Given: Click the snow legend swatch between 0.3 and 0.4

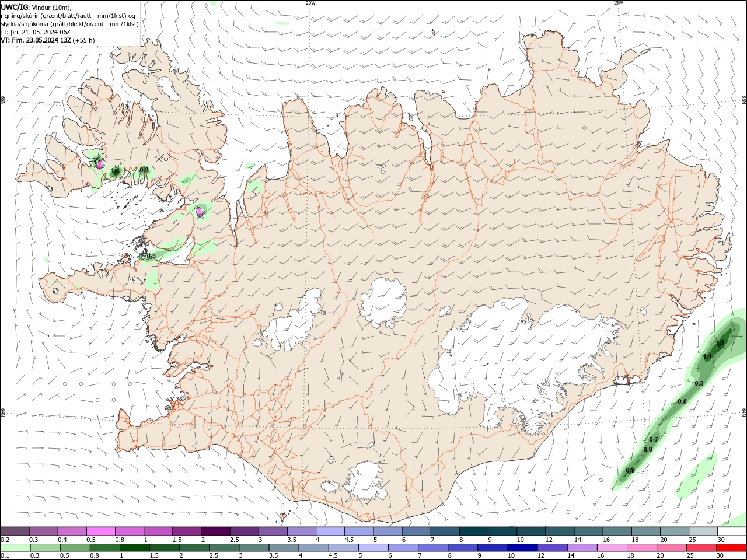Looking at the screenshot, I should (44, 531).
